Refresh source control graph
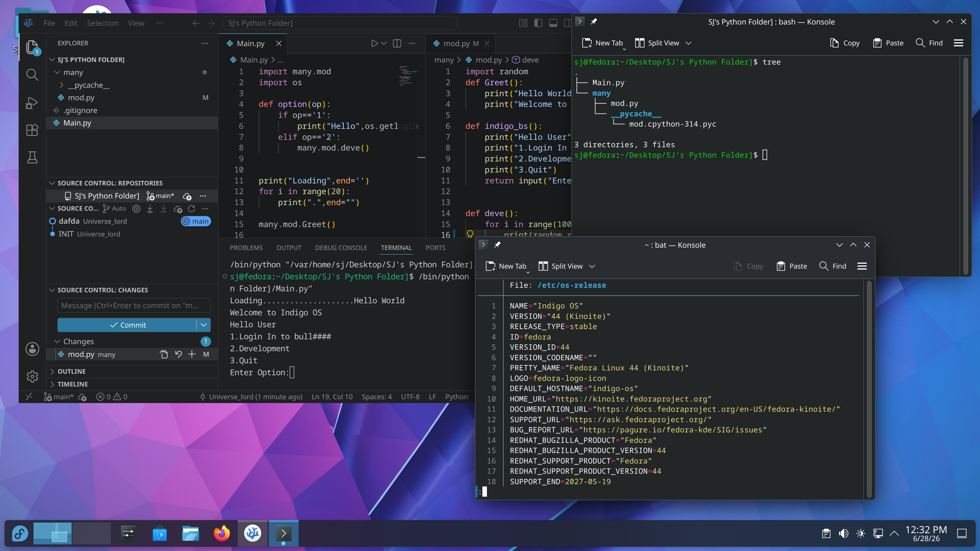Viewport: 980px width, 551px height. [x=191, y=208]
